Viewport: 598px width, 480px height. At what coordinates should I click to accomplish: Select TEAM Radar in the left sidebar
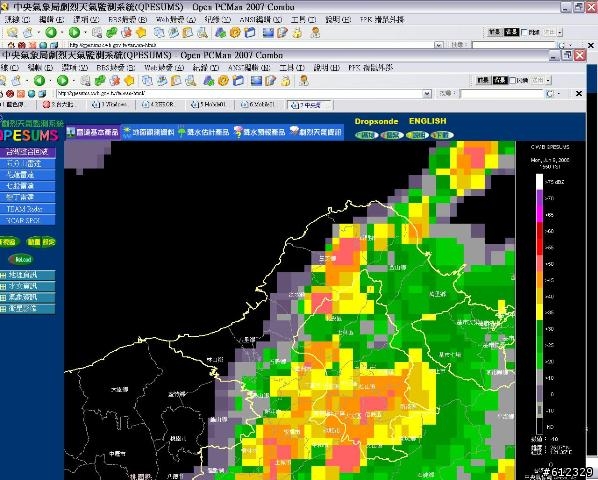click(27, 209)
